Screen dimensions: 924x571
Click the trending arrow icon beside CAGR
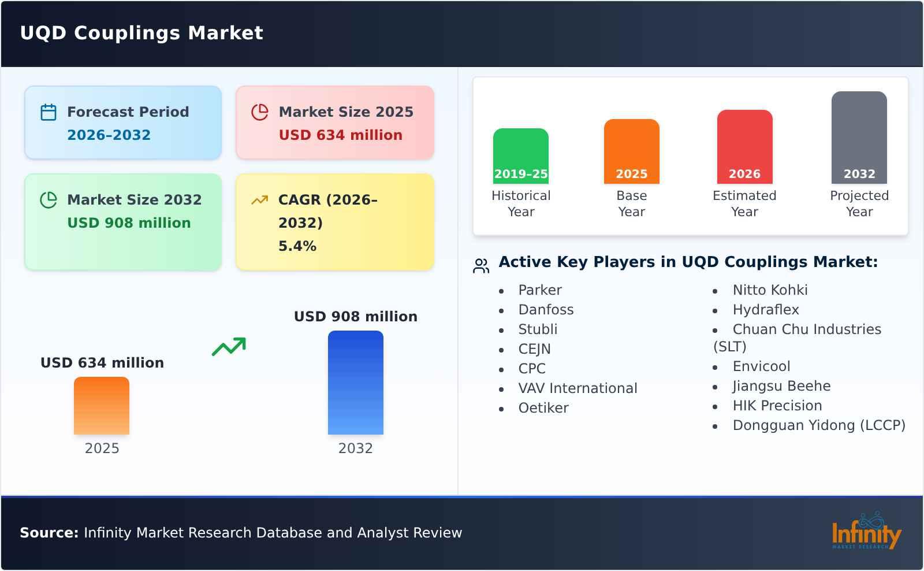(260, 200)
